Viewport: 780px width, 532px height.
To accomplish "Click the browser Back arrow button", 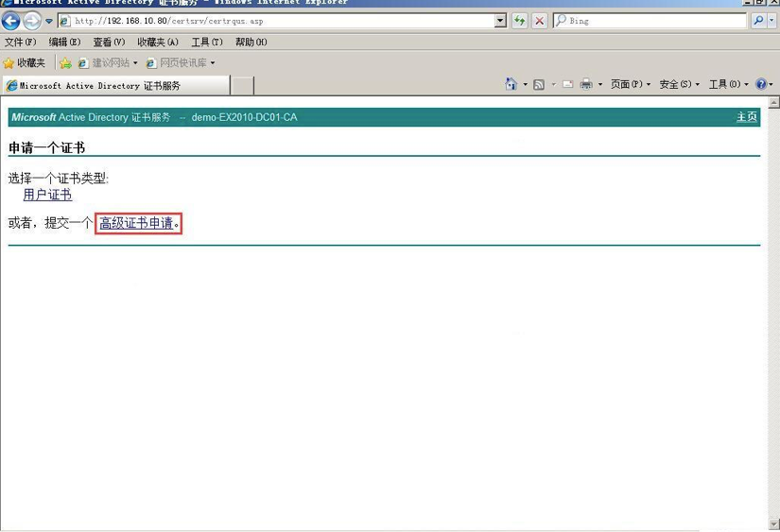I will pos(11,21).
